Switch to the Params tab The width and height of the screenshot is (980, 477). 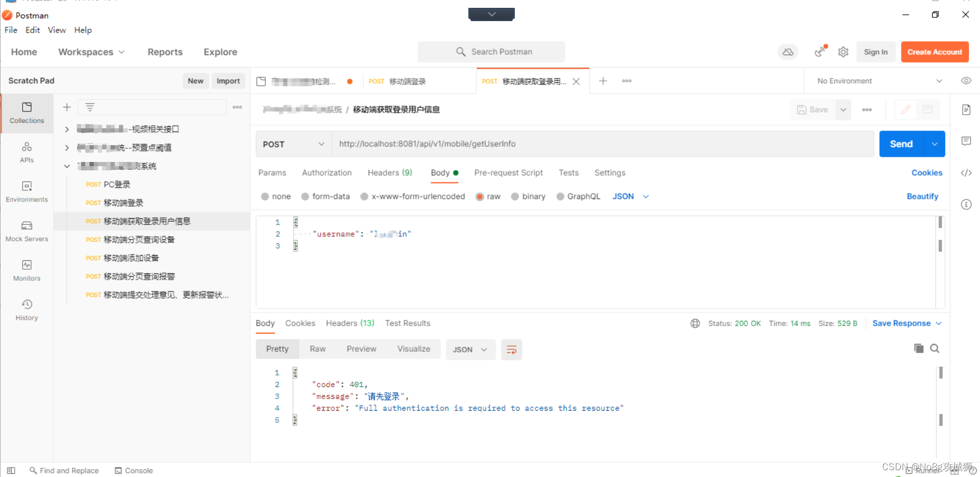[272, 173]
